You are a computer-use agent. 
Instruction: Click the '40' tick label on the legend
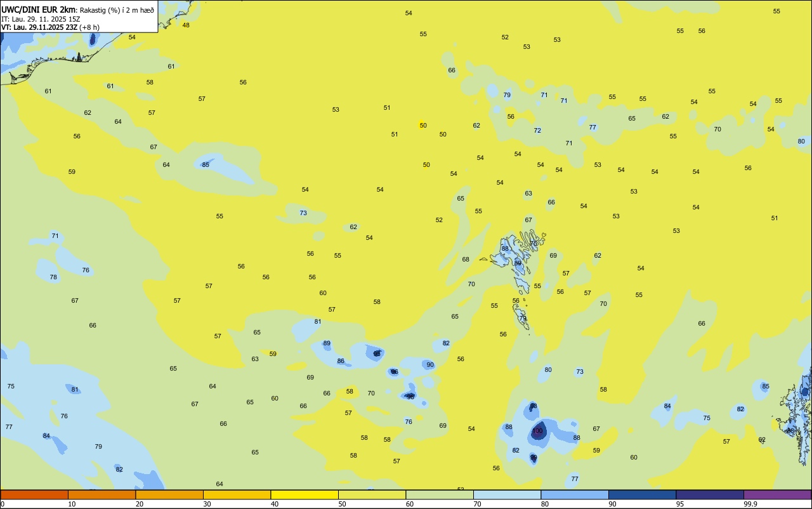tap(275, 504)
